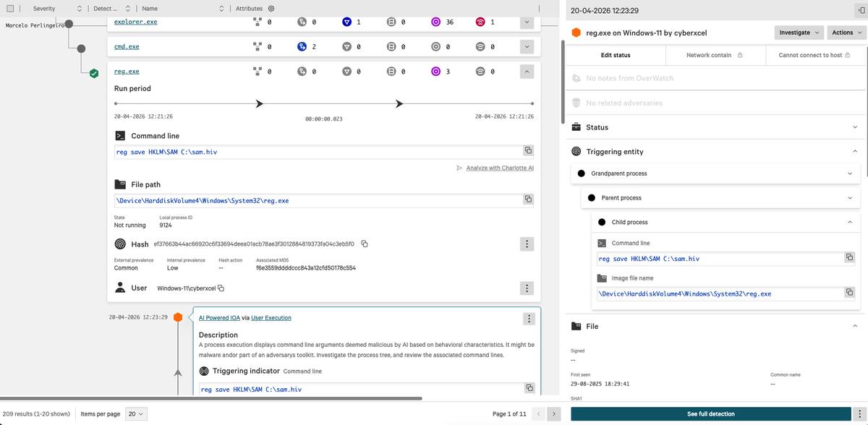Click the orange severity hexagon beside reg.exe title
This screenshot has height=425, width=868.
pyautogui.click(x=576, y=33)
